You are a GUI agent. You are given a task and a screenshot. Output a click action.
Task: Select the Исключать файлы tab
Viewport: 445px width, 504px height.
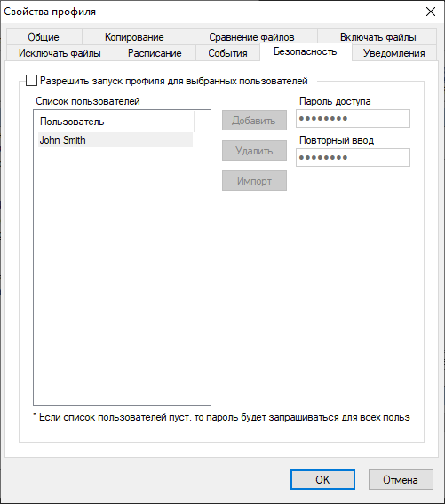60,53
